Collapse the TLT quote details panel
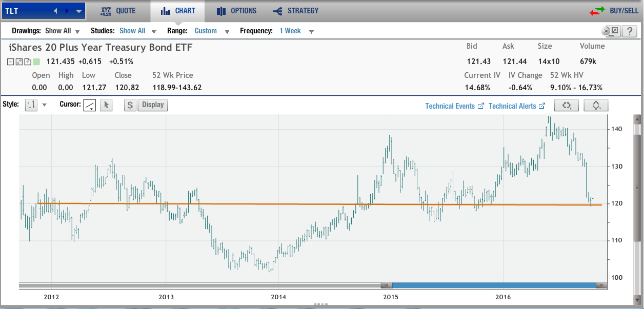Screen dimensions: 644x309 tap(11, 62)
